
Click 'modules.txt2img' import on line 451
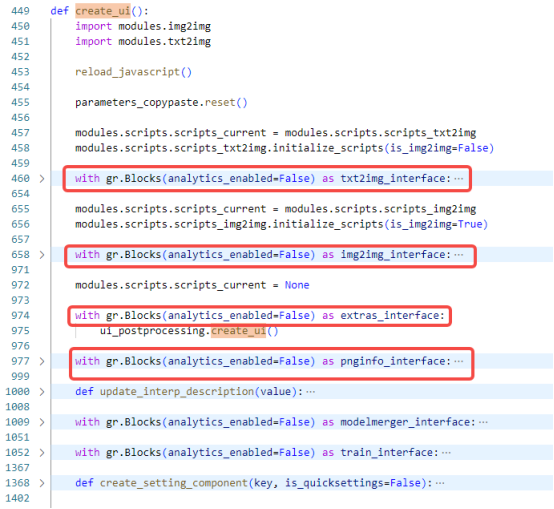[165, 42]
